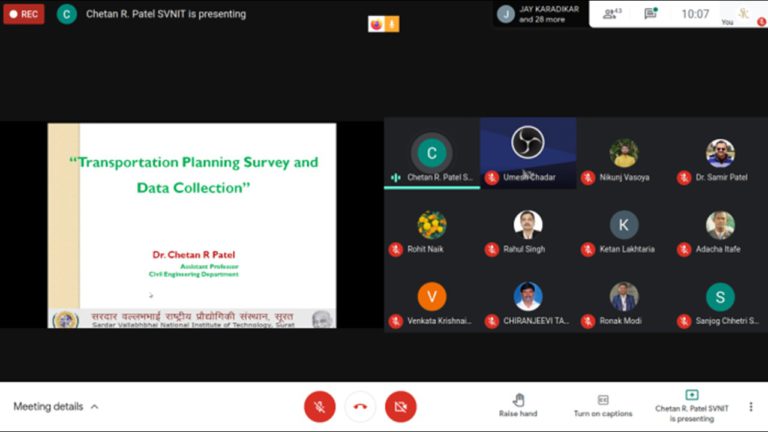Open the three-dot more options menu
This screenshot has height=432, width=768.
point(751,407)
